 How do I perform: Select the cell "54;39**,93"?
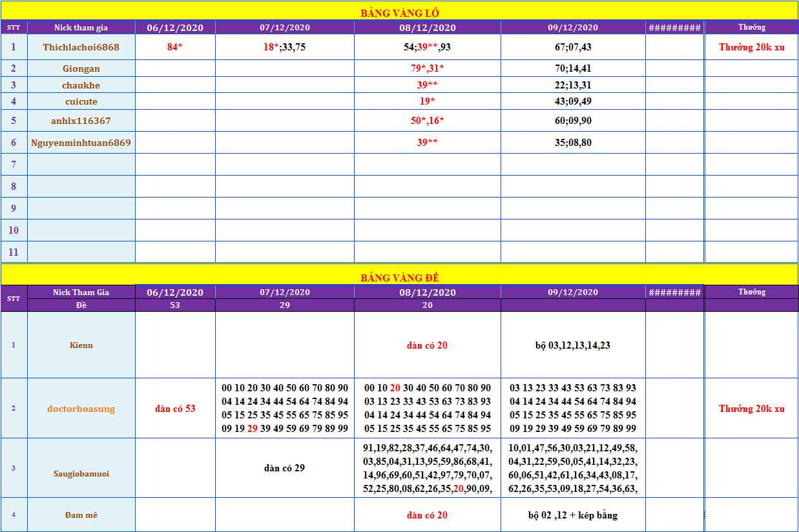[x=428, y=47]
